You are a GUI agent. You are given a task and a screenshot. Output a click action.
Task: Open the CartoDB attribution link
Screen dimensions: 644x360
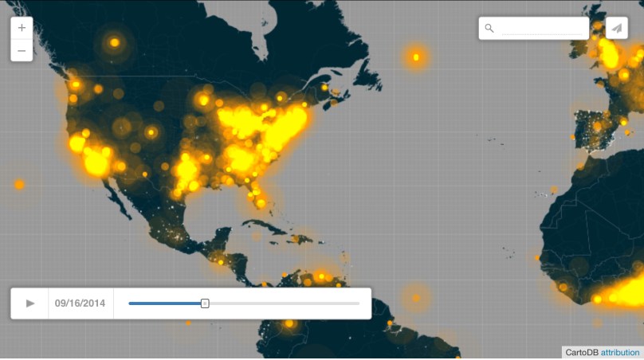click(x=620, y=353)
